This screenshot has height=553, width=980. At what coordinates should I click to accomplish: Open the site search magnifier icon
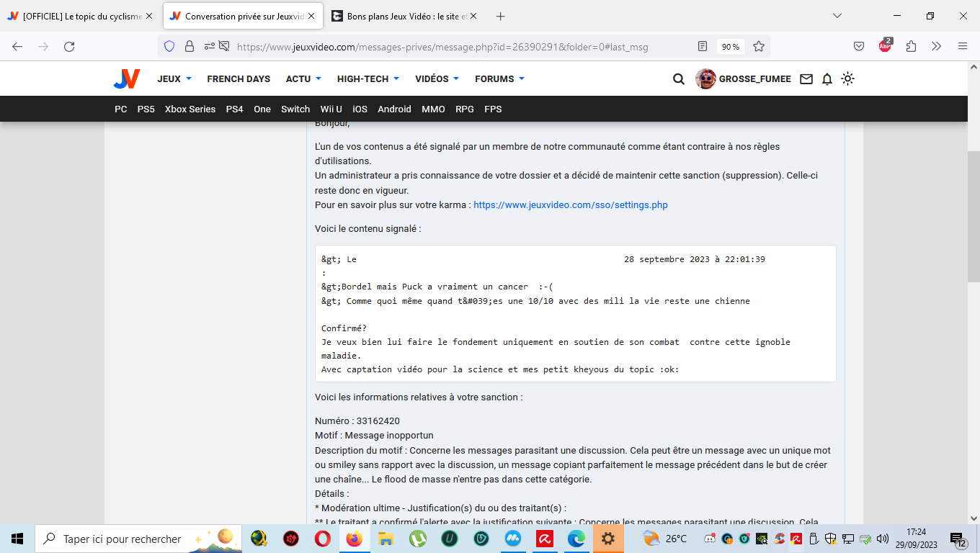[x=678, y=79]
